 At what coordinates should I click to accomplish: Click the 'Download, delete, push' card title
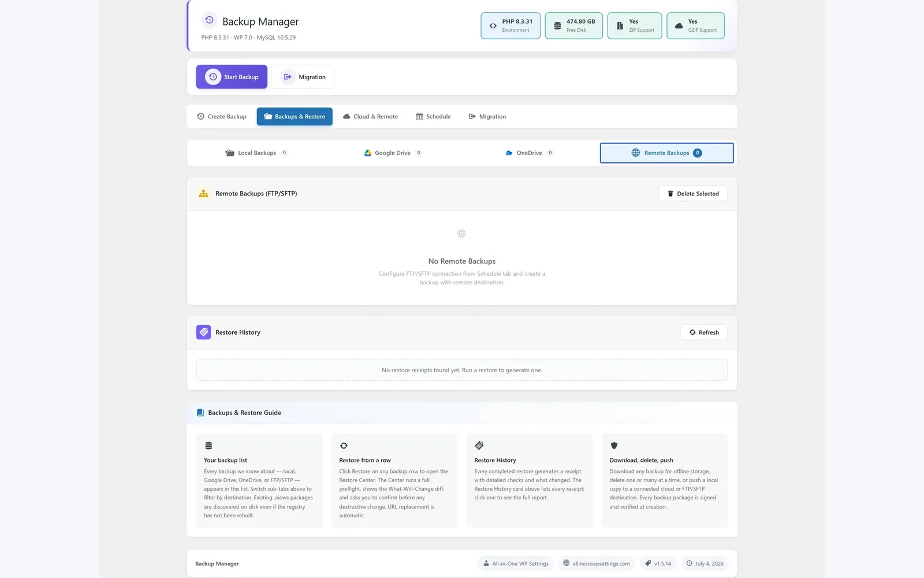[x=641, y=461]
